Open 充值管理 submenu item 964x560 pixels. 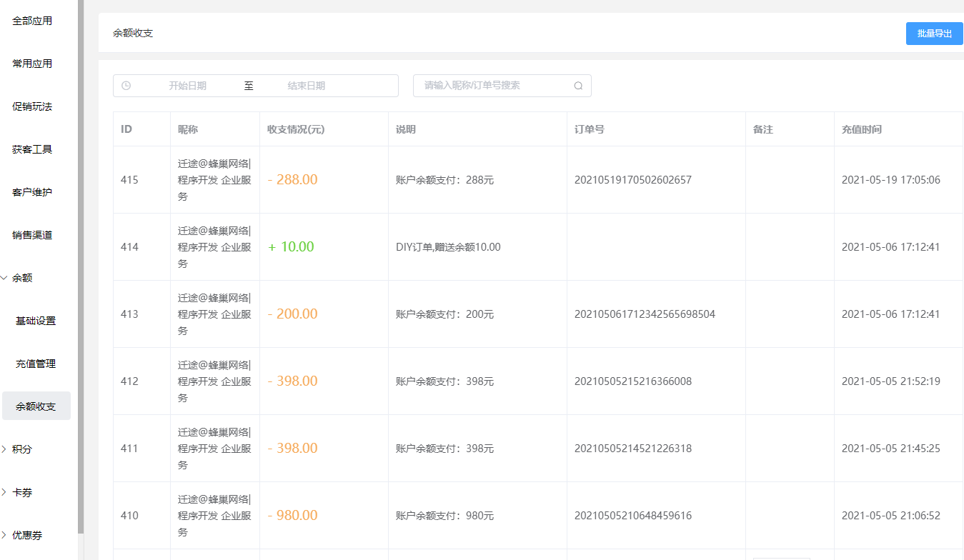point(36,364)
